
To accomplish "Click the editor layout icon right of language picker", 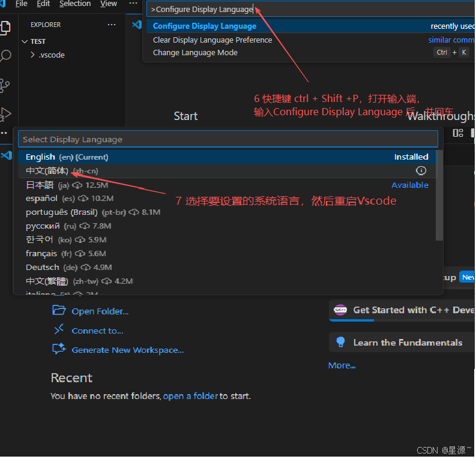I will (458, 133).
